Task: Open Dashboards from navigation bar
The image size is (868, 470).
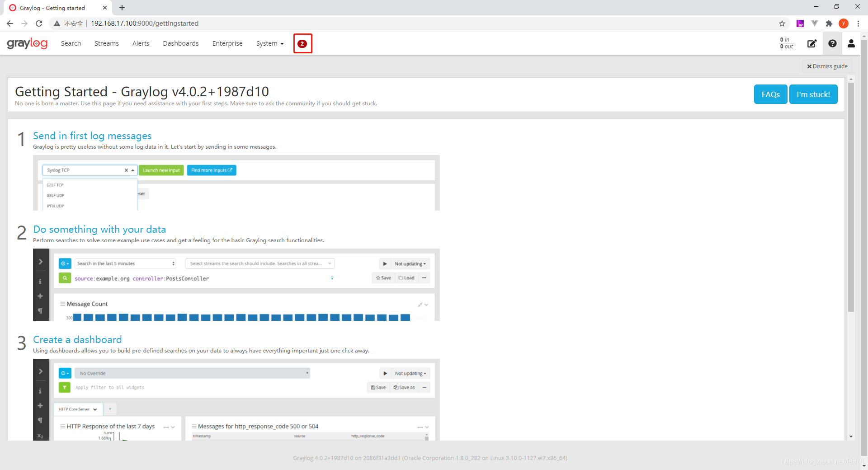Action: 181,43
